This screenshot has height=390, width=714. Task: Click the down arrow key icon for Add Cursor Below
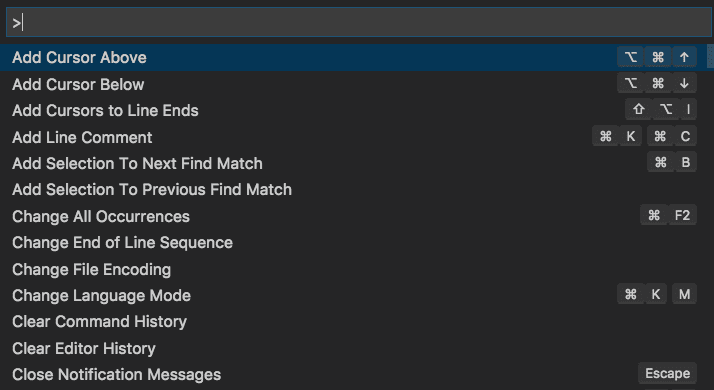(684, 83)
